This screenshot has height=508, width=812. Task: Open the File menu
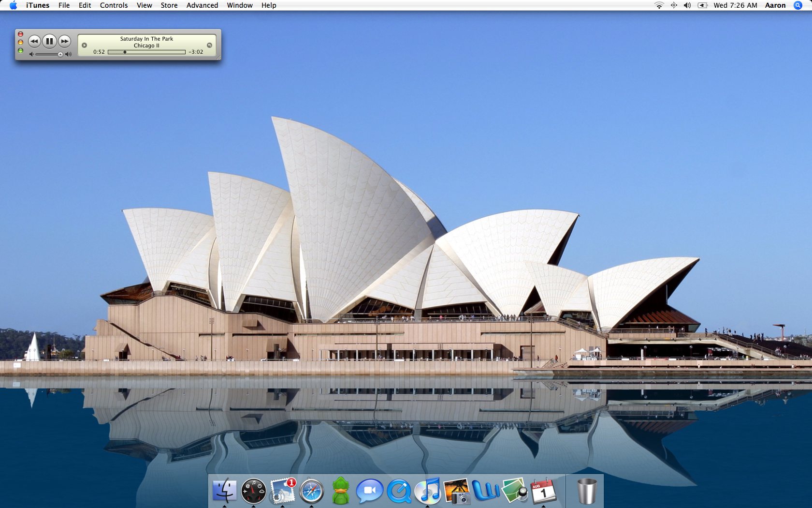64,5
